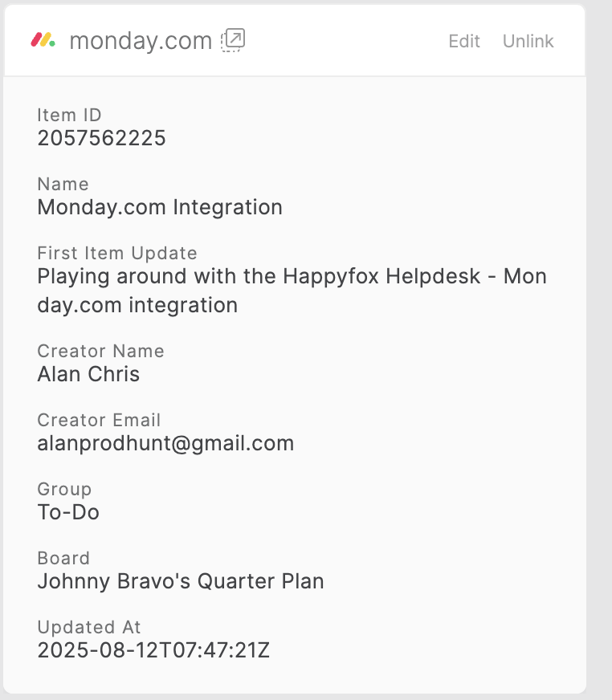Click the monday.com logo icon
This screenshot has height=700, width=612.
(43, 40)
